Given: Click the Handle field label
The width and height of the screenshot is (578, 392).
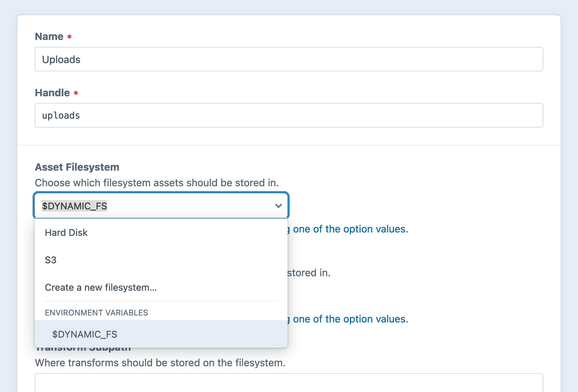Looking at the screenshot, I should (x=53, y=93).
